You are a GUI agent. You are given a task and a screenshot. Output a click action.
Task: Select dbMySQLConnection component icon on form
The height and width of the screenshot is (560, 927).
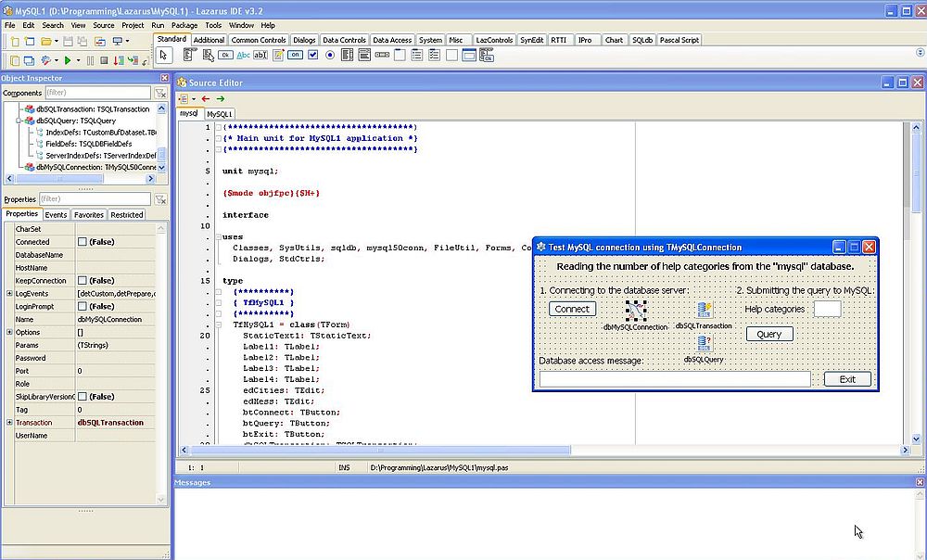pos(636,310)
